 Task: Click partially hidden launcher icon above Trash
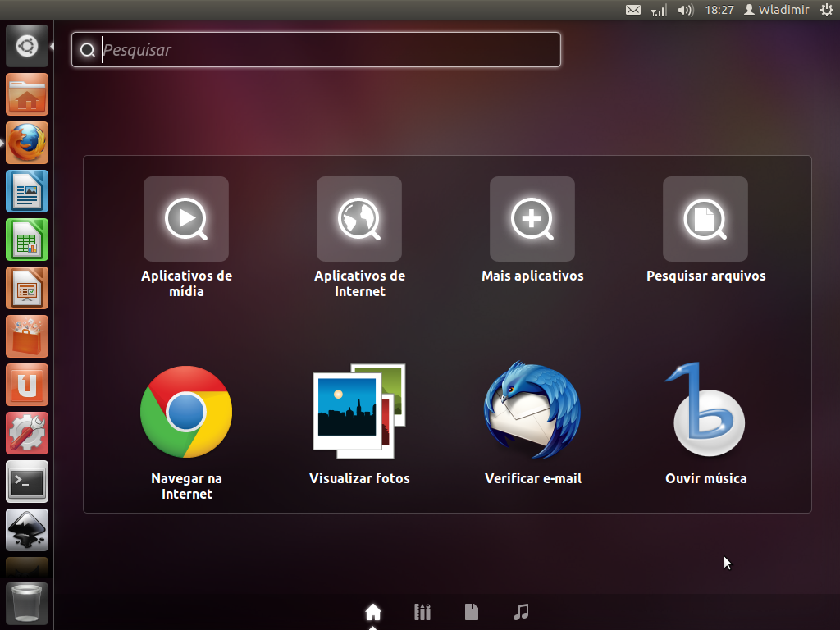[x=27, y=567]
